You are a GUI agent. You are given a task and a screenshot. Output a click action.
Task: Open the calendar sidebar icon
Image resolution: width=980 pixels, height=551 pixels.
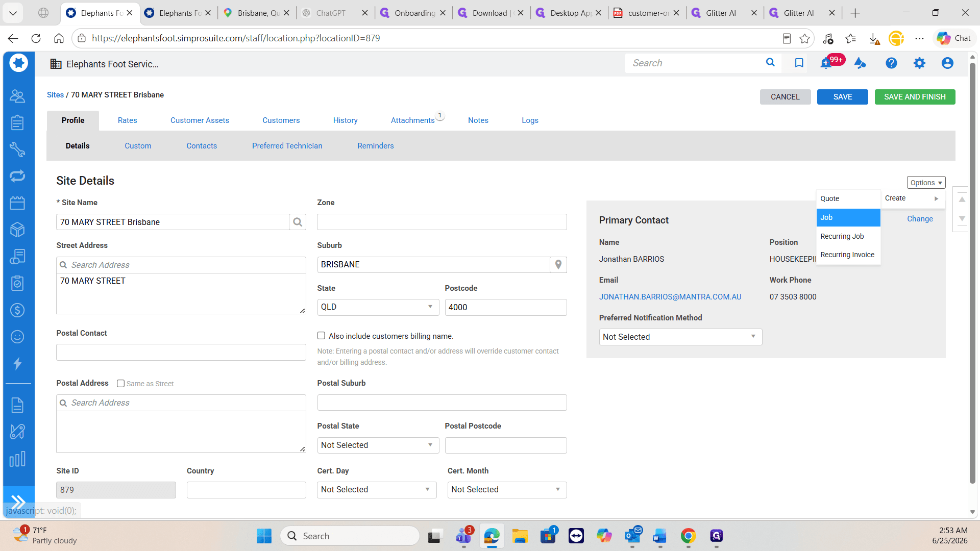tap(17, 203)
